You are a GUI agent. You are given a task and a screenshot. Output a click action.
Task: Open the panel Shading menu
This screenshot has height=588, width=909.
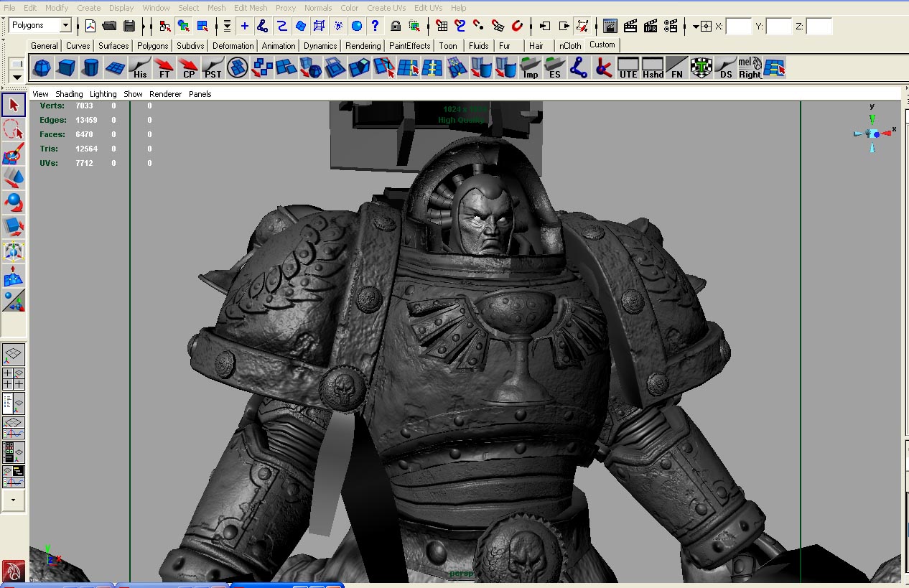click(69, 94)
